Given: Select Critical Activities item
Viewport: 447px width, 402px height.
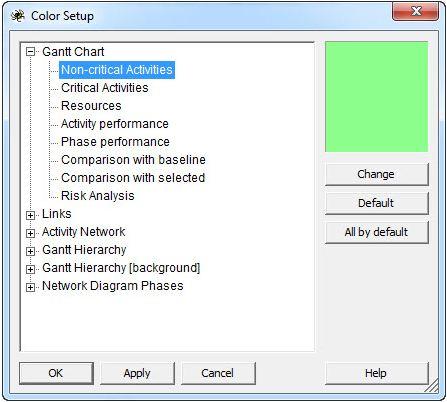Looking at the screenshot, I should [105, 88].
